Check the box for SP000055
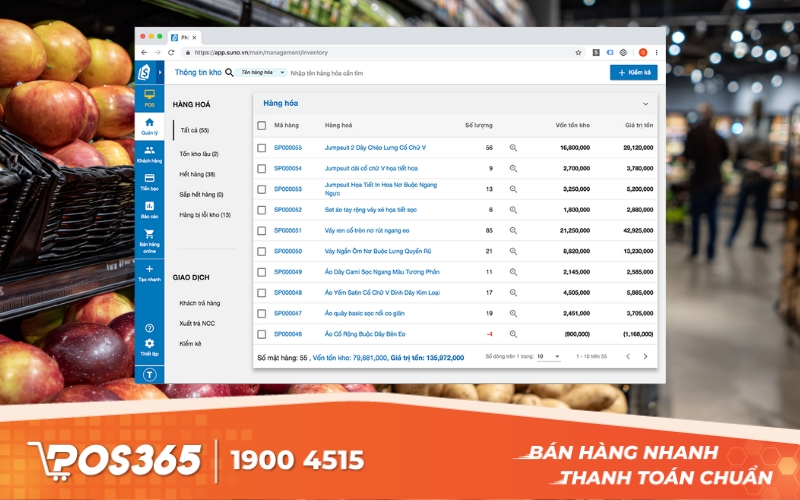This screenshot has height=500, width=800. pyautogui.click(x=262, y=147)
